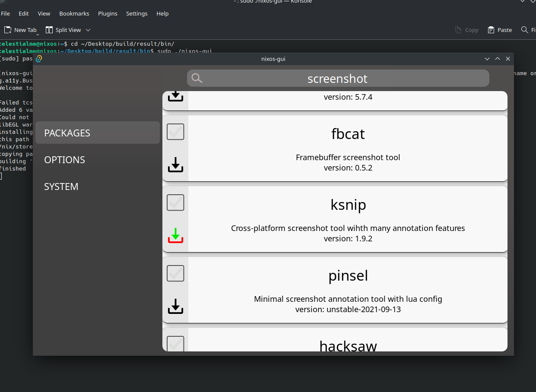Open the Settings menu in Konsole

pyautogui.click(x=137, y=13)
